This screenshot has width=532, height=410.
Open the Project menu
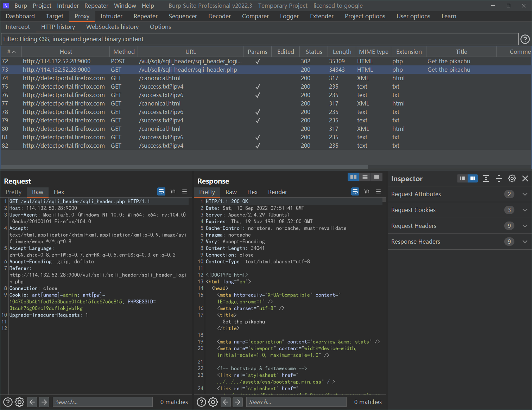click(x=42, y=6)
